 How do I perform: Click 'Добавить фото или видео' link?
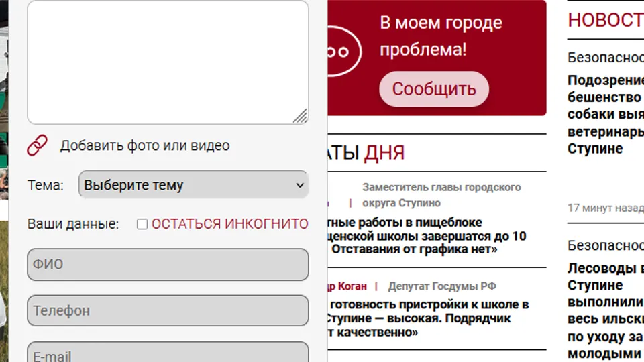tap(145, 145)
